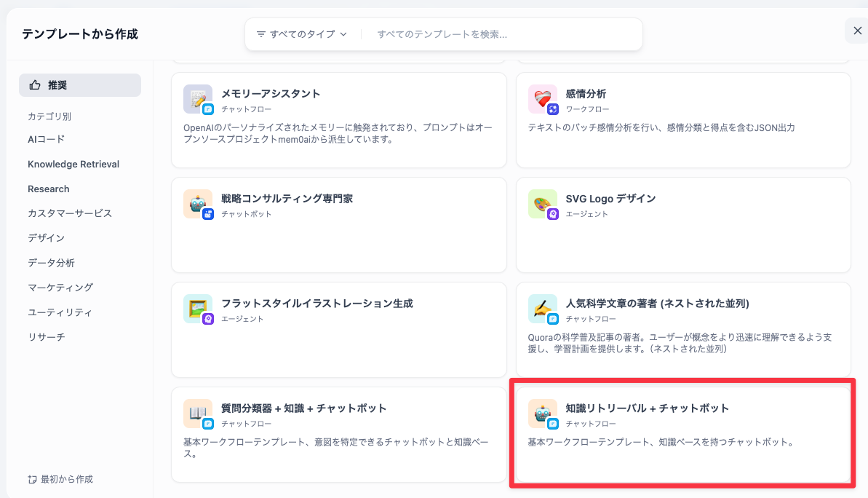Image resolution: width=868 pixels, height=498 pixels.
Task: Click the robot icon for 知識リトリーバル + チャットボット
Action: 542,414
